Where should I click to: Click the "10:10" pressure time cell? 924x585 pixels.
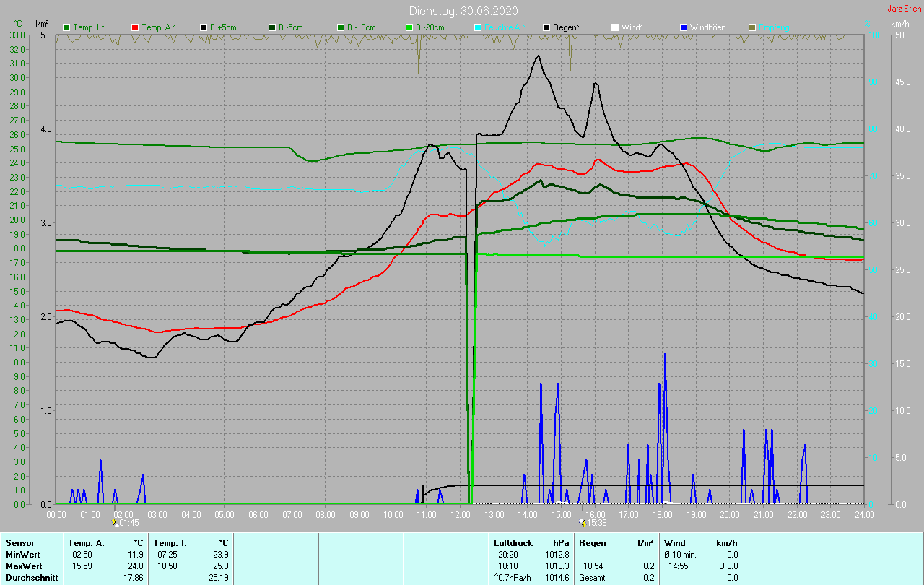pos(508,565)
